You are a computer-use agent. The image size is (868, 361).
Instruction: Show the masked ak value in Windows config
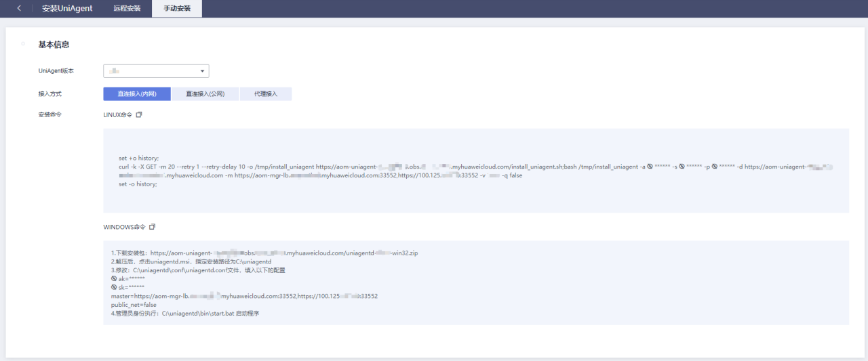[114, 278]
